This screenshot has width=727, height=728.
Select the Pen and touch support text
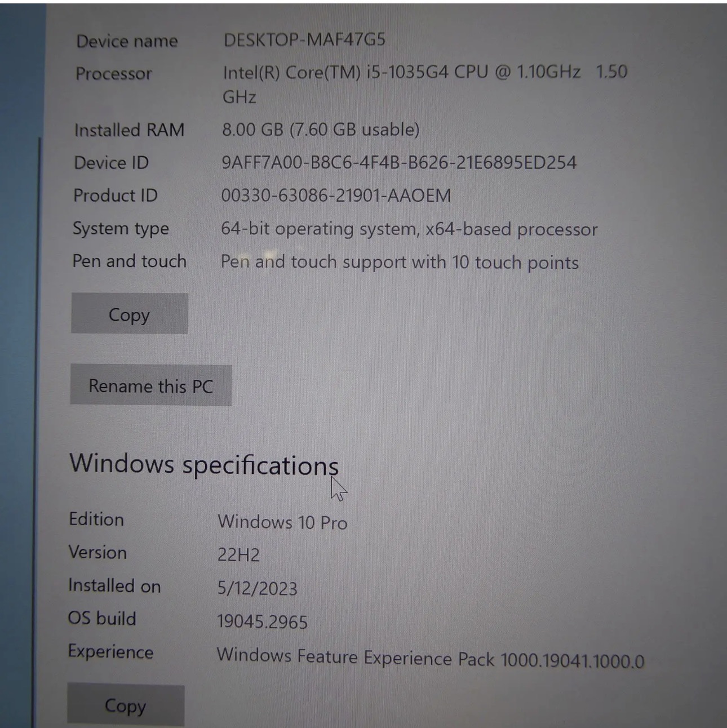click(x=401, y=261)
